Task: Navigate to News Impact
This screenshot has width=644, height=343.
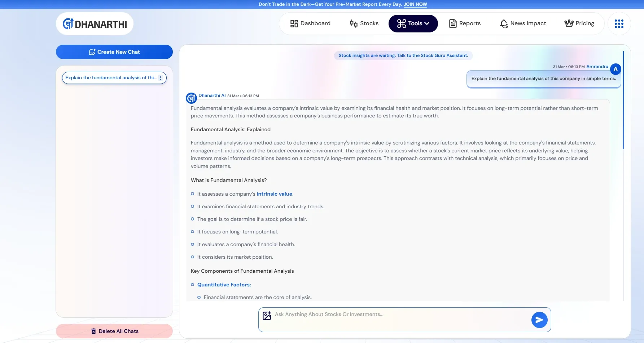Action: click(523, 23)
